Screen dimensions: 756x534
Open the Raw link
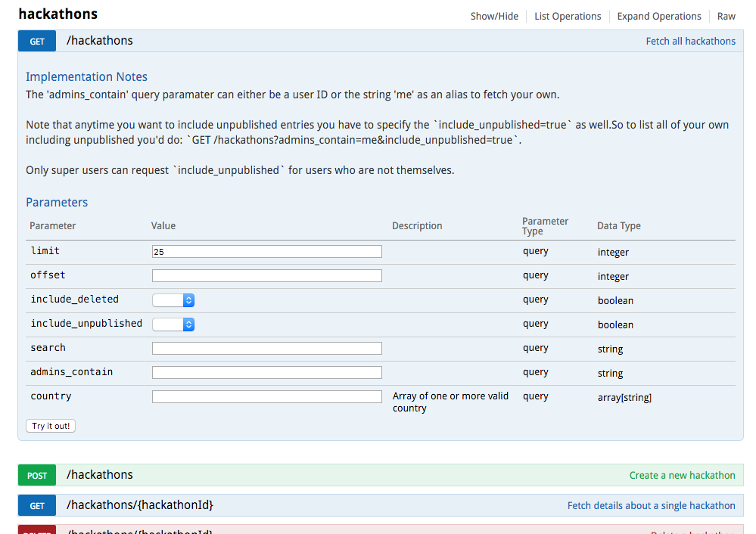[726, 16]
